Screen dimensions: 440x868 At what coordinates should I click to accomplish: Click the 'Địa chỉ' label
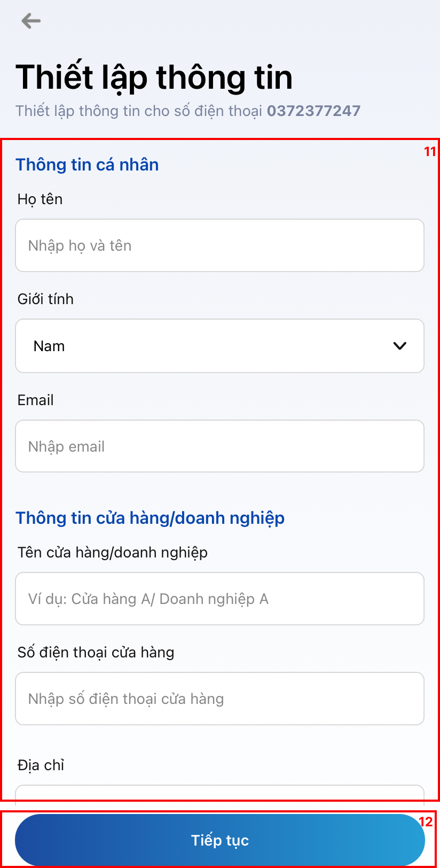tap(41, 765)
